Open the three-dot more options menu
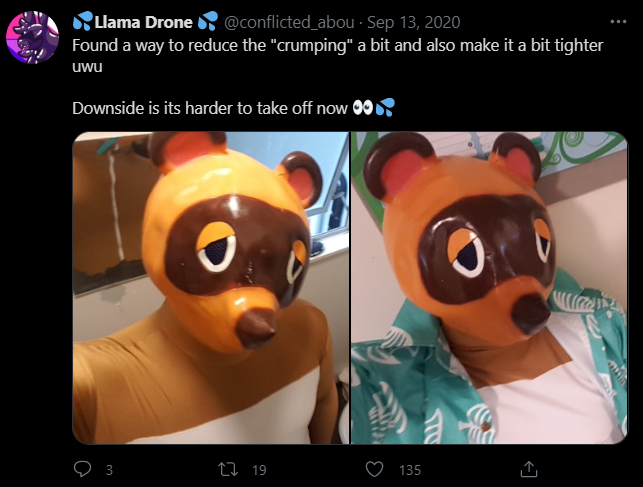Viewport: 643px width, 487px height. tap(618, 22)
